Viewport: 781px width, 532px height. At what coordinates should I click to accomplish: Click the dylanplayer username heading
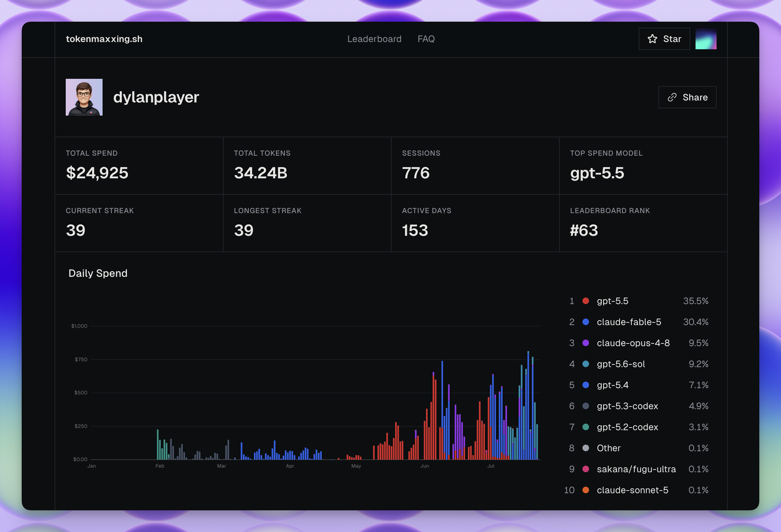[x=156, y=98]
